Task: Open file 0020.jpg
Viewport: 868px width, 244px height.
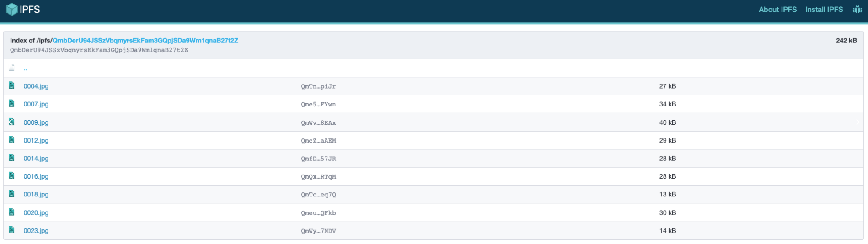Action: click(36, 212)
